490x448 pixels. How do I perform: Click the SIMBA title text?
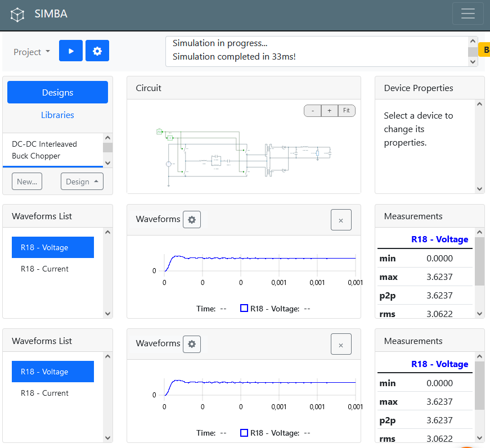point(51,13)
